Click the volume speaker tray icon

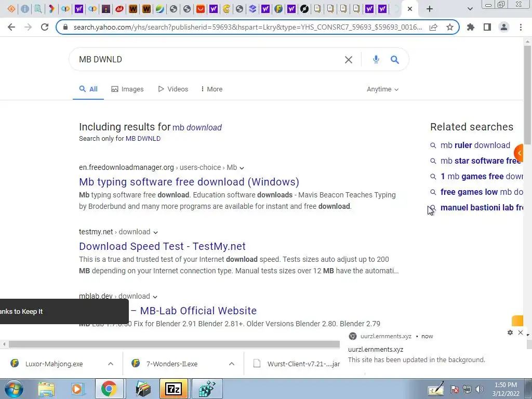point(480,389)
